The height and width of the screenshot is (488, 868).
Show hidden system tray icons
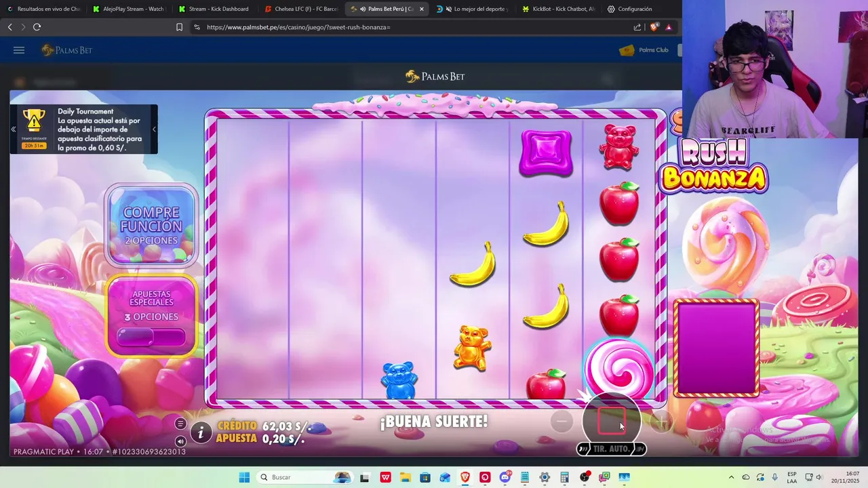point(731,477)
